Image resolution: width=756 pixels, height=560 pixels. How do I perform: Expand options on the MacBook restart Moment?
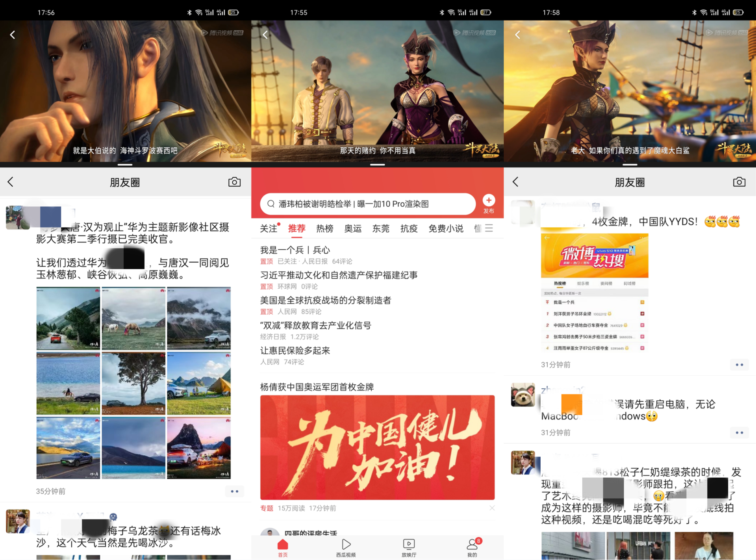[739, 432]
